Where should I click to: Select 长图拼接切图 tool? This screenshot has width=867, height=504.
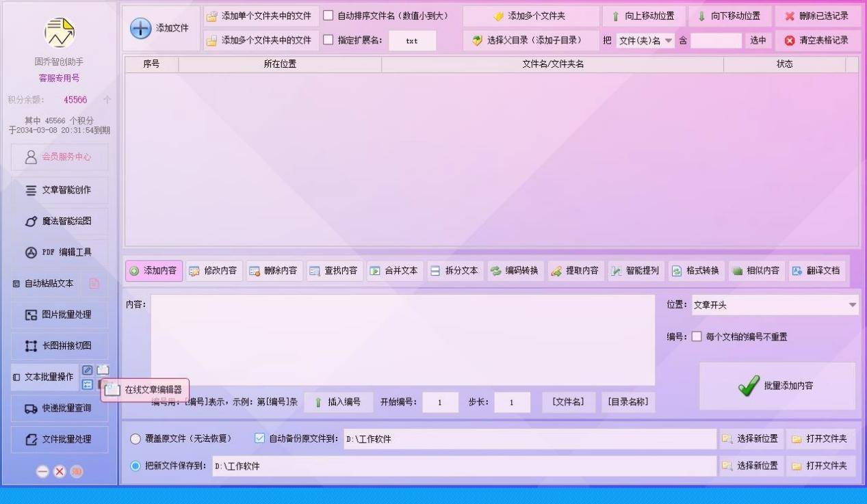pos(59,346)
